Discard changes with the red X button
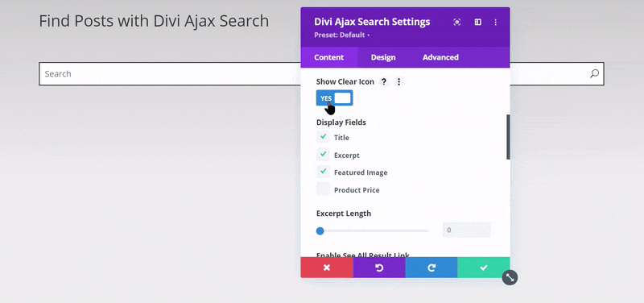This screenshot has height=303, width=644. (x=327, y=268)
